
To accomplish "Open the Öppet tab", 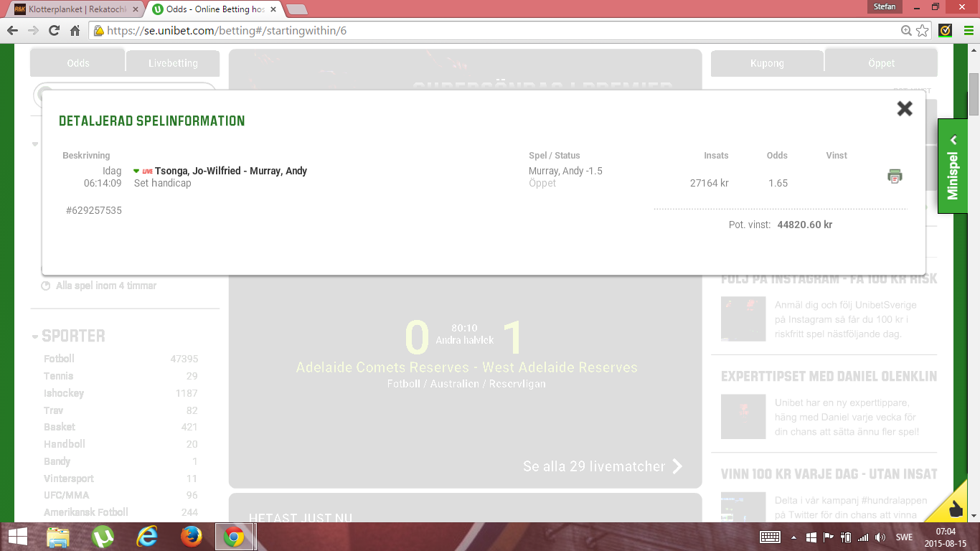I will click(x=881, y=63).
